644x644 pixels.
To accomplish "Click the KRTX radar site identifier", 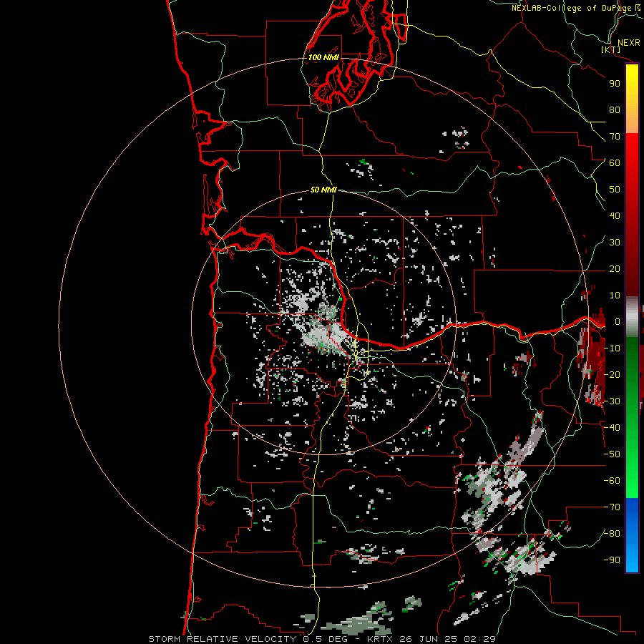I will (x=381, y=639).
